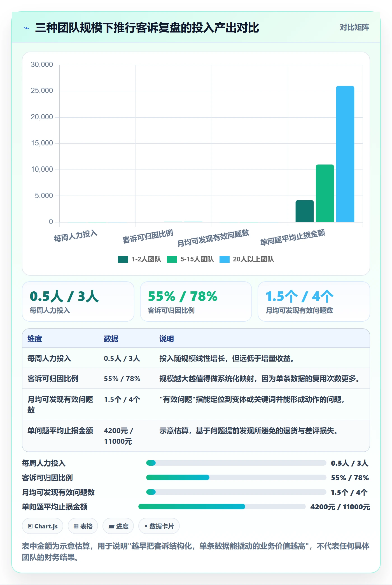Click the 每周人力投入 progress bar
Image resolution: width=392 pixels, height=585 pixels.
[236, 463]
